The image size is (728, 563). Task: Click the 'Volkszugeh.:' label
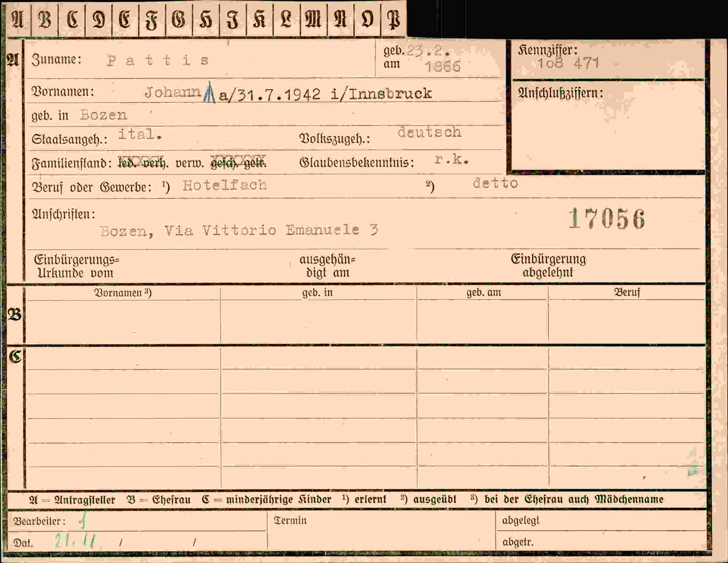335,138
